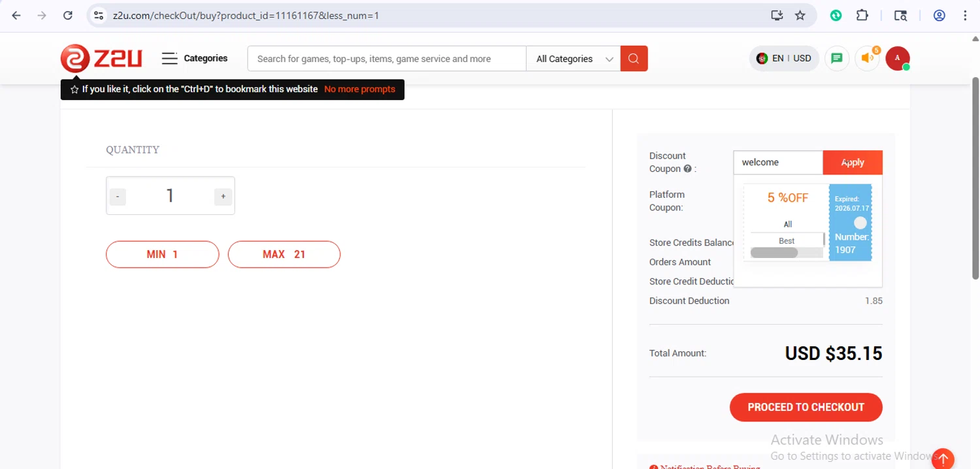
Task: Increase quantity with the plus button
Action: (223, 196)
